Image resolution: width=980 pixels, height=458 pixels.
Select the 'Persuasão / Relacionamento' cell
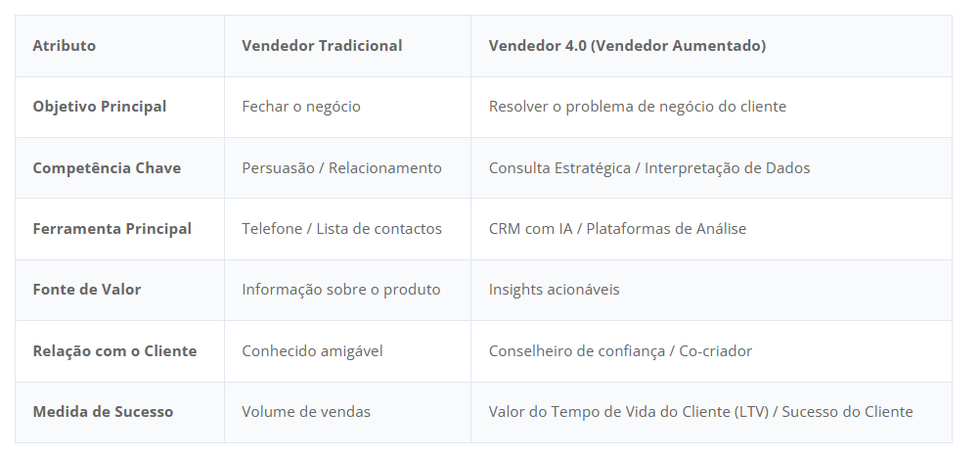point(341,168)
